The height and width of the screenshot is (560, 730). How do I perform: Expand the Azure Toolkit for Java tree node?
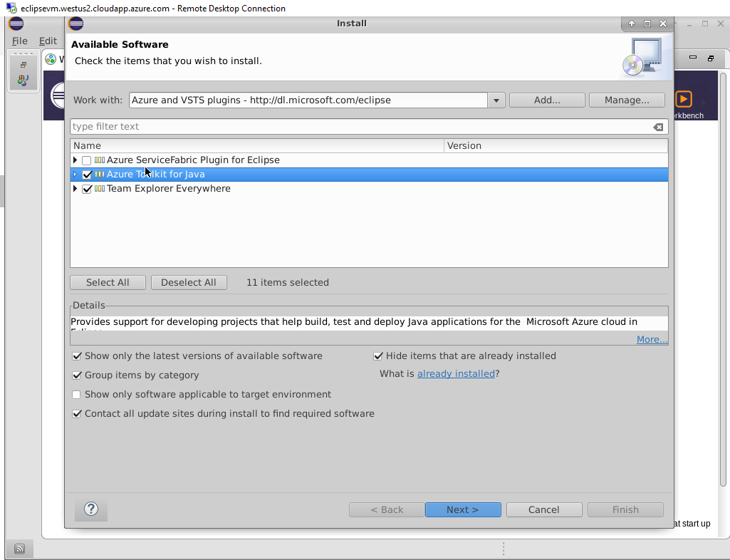pyautogui.click(x=75, y=175)
